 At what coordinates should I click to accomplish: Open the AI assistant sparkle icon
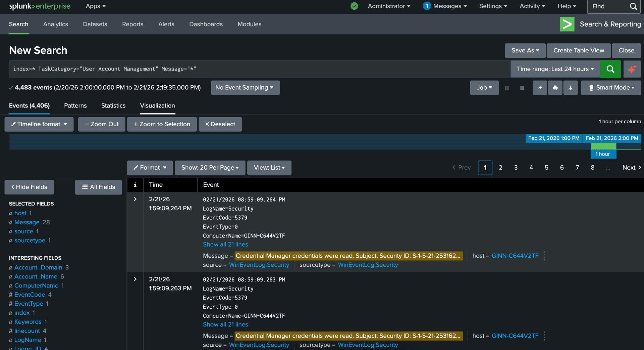[x=632, y=69]
